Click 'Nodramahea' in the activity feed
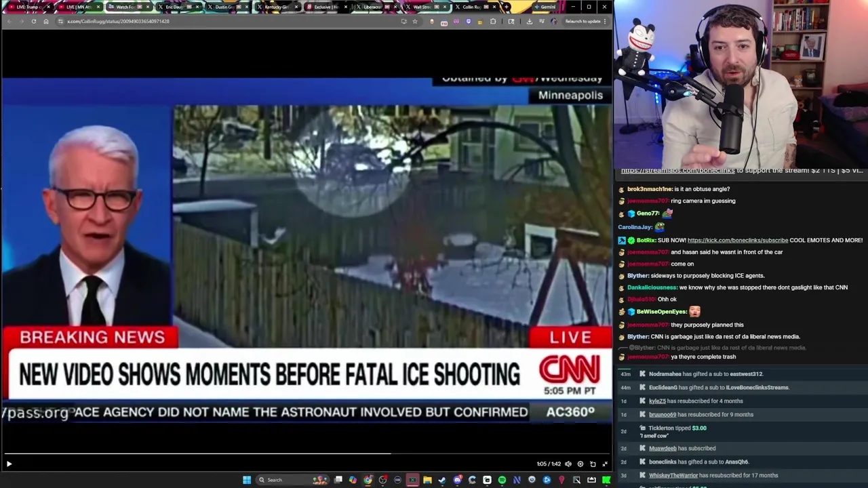The width and height of the screenshot is (868, 488). pos(665,374)
